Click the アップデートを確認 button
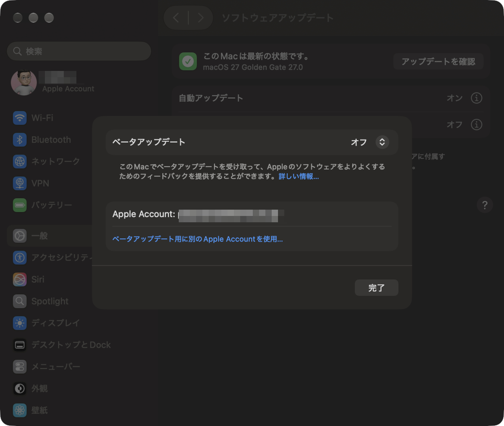Screen dimensions: 504x426 pyautogui.click(x=438, y=61)
